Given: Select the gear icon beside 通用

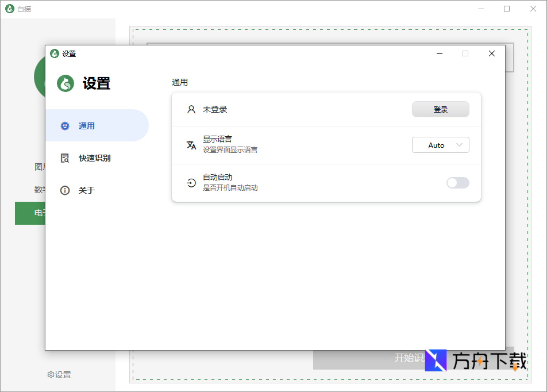Looking at the screenshot, I should coord(65,126).
